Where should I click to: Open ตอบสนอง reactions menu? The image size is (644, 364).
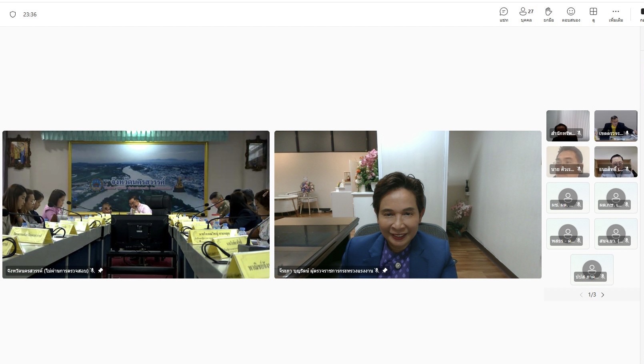tap(571, 14)
